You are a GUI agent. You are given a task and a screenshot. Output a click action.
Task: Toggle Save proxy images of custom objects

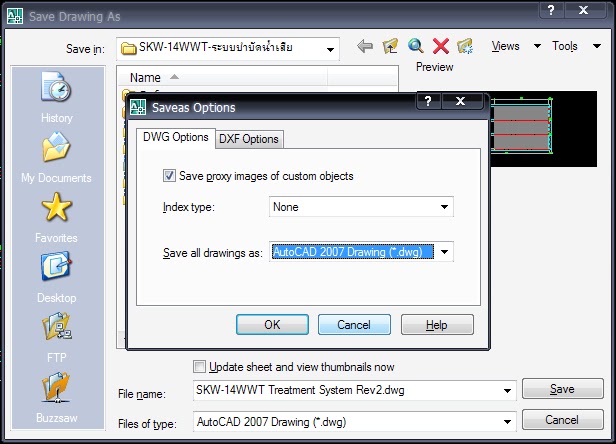[x=169, y=176]
